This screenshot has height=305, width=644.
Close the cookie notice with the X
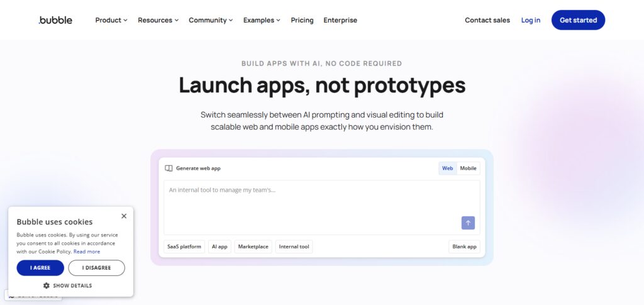124,216
